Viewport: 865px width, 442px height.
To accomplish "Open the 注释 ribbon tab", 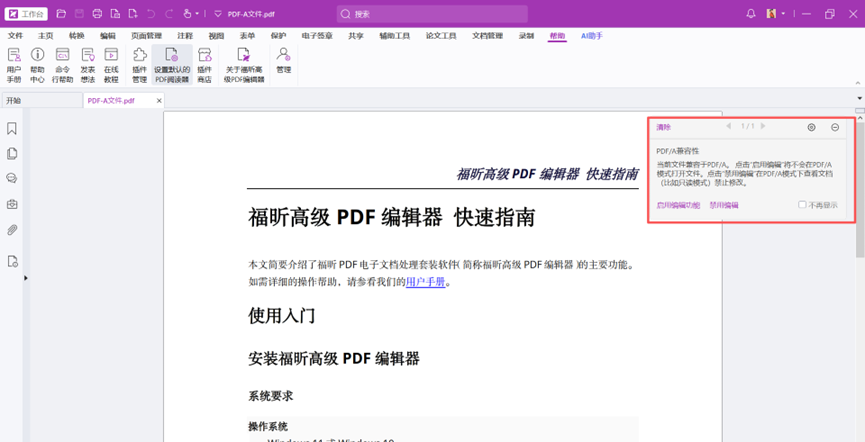I will [185, 36].
